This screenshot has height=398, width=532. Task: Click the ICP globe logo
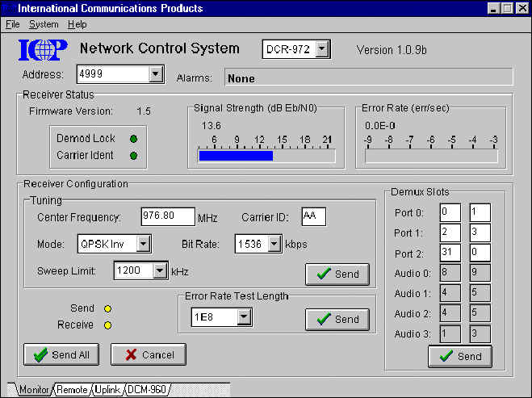(x=43, y=50)
